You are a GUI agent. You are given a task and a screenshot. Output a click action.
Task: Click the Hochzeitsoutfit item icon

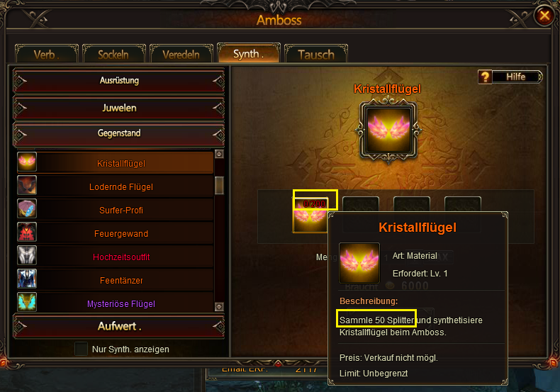pyautogui.click(x=27, y=255)
